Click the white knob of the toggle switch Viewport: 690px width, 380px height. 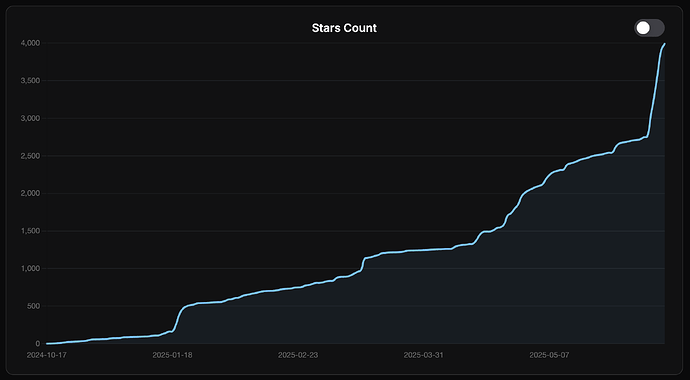(643, 28)
